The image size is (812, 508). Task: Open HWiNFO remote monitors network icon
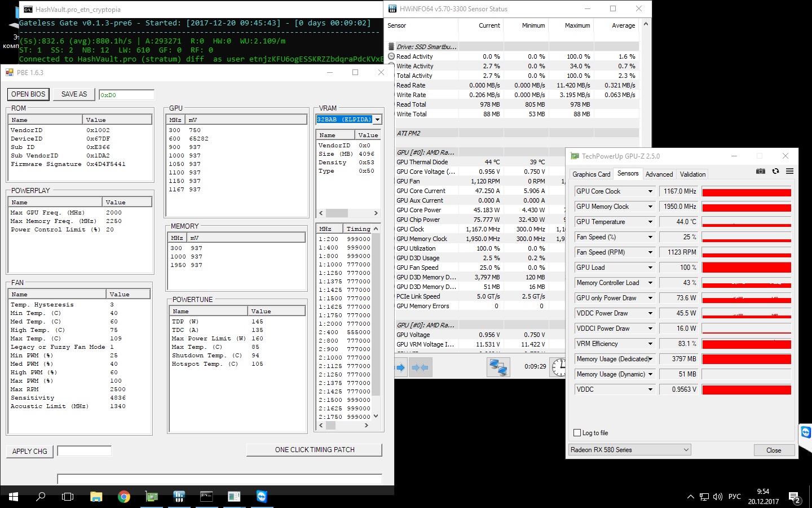point(498,367)
